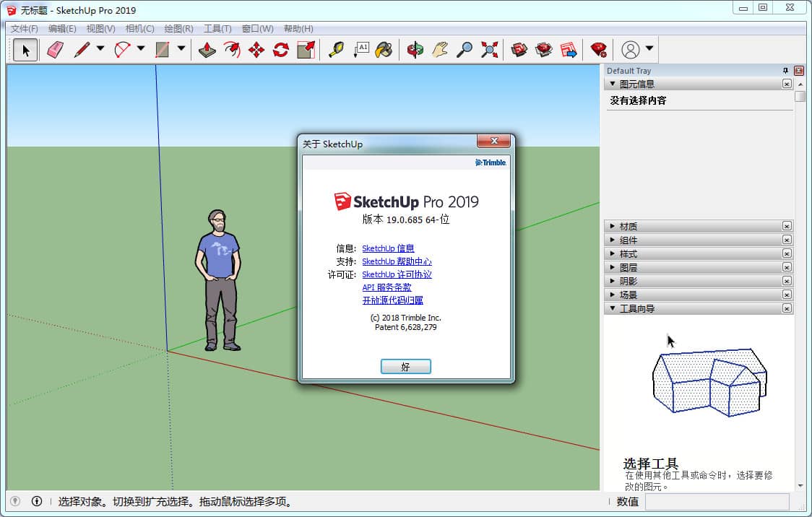
Task: Click the Zoom Extents icon
Action: coord(490,50)
